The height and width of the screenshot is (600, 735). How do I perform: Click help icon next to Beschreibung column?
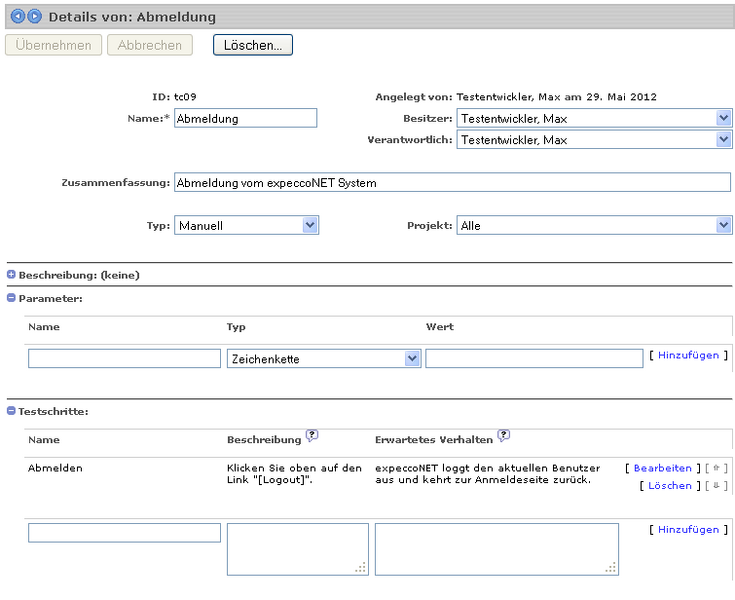(x=312, y=435)
